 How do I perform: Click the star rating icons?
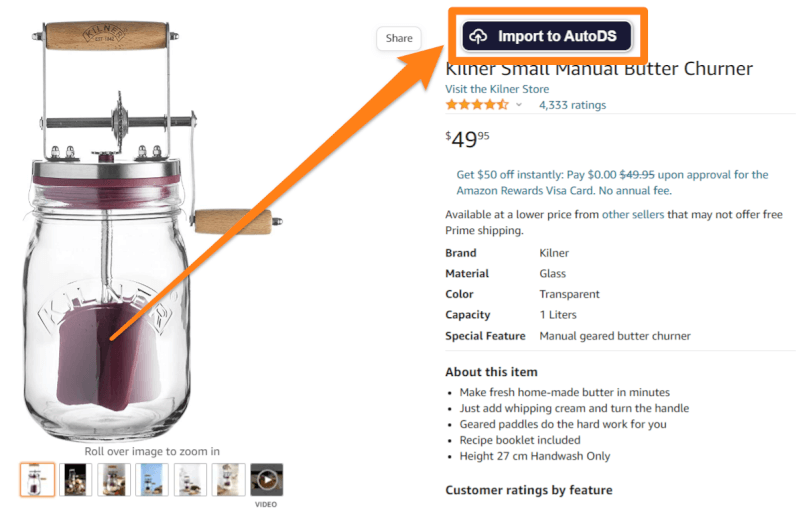click(x=477, y=105)
